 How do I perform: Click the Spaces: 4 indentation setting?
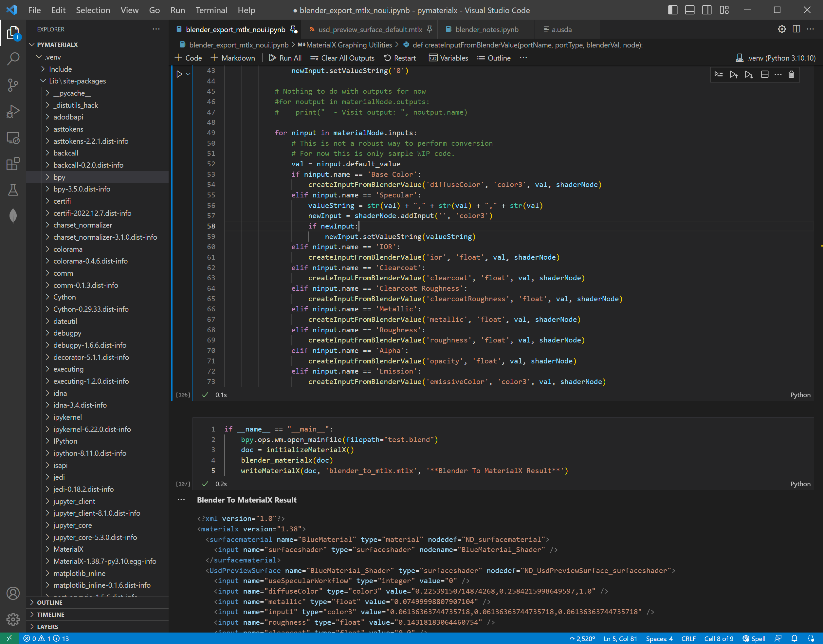click(x=659, y=638)
